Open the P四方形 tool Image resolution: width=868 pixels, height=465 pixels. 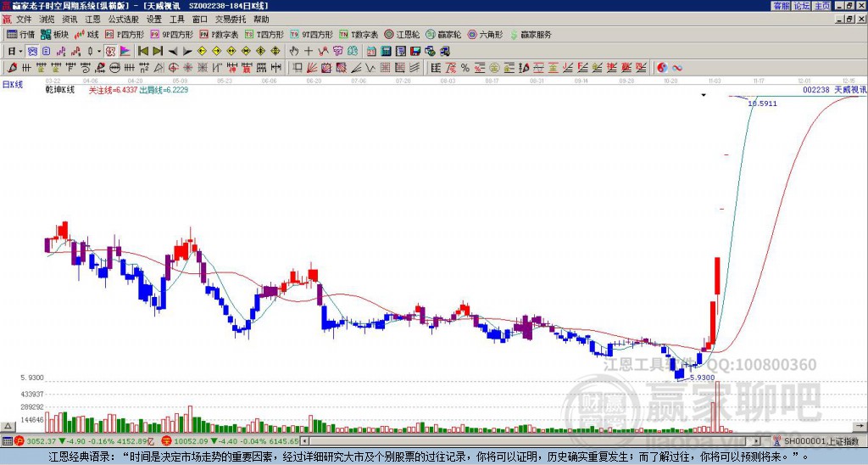tap(125, 34)
